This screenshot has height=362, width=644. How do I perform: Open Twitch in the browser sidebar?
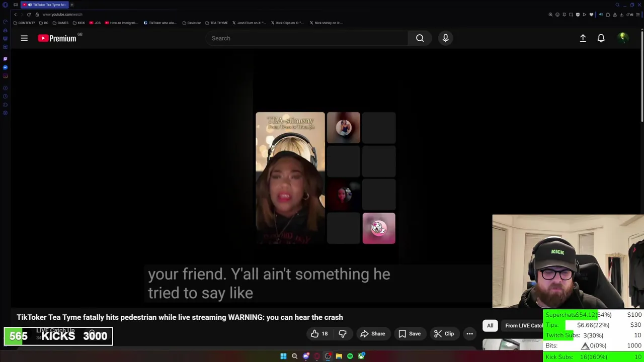(5, 59)
